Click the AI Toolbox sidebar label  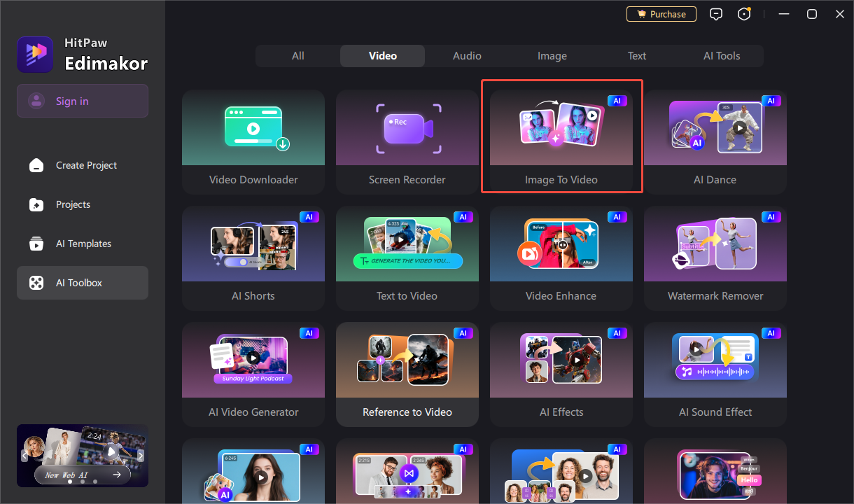coord(79,283)
